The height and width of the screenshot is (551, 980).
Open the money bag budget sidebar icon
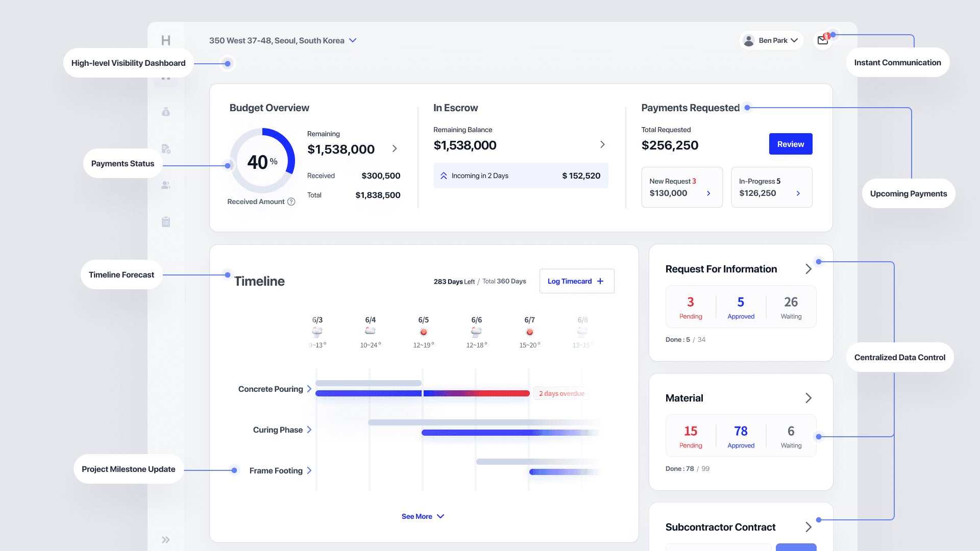[x=166, y=112]
